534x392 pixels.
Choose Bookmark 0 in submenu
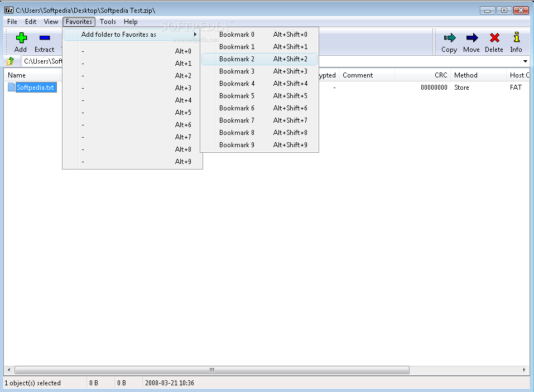pyautogui.click(x=259, y=35)
